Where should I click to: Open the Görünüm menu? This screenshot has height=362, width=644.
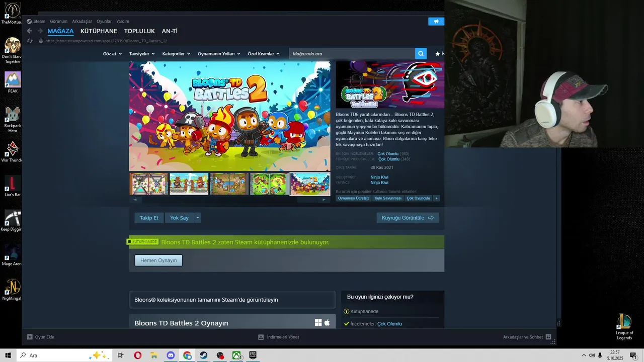(x=59, y=21)
